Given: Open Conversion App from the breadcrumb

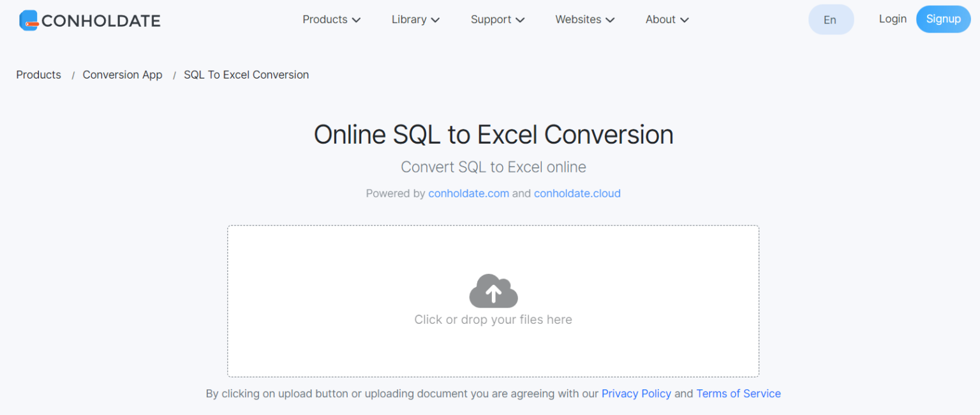Looking at the screenshot, I should (x=122, y=75).
